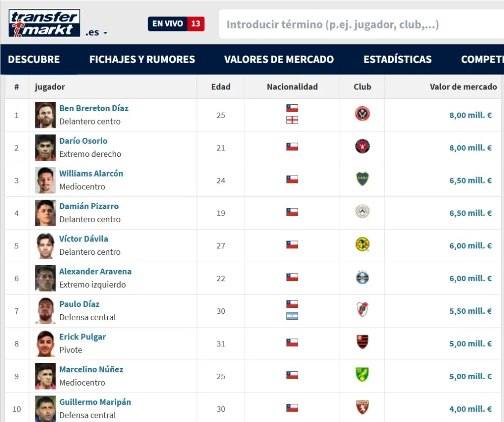Open the ESTADÍSTICAS menu
Viewport: 504px width, 422px height.
tap(398, 59)
